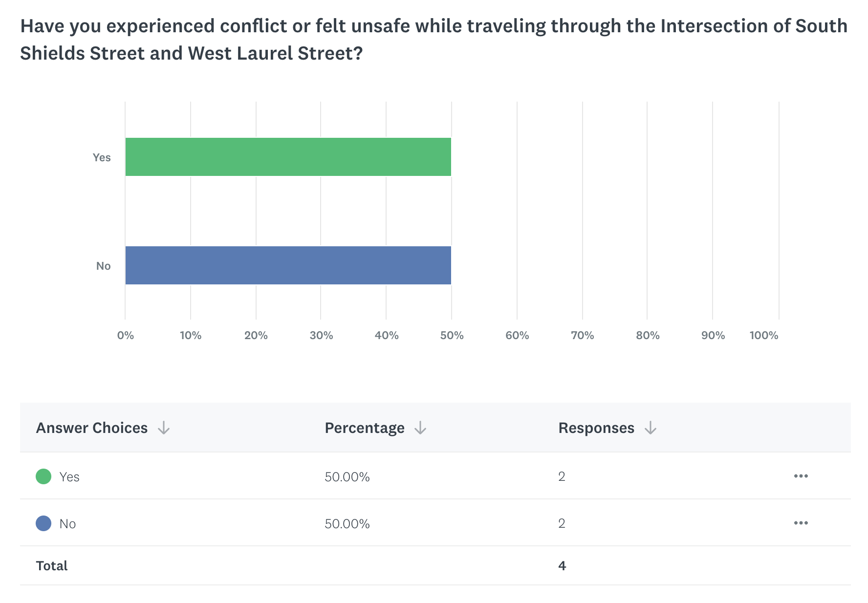Click the survey question title text

tap(434, 40)
